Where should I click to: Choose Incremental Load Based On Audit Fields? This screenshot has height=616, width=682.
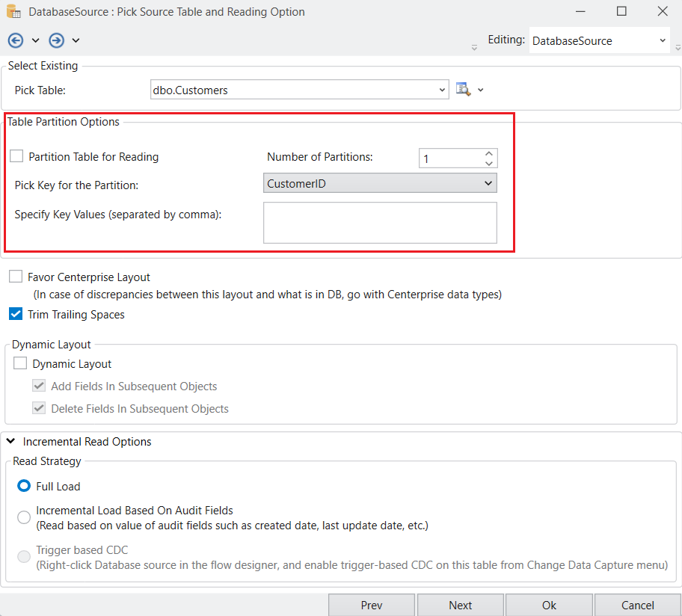pyautogui.click(x=24, y=517)
